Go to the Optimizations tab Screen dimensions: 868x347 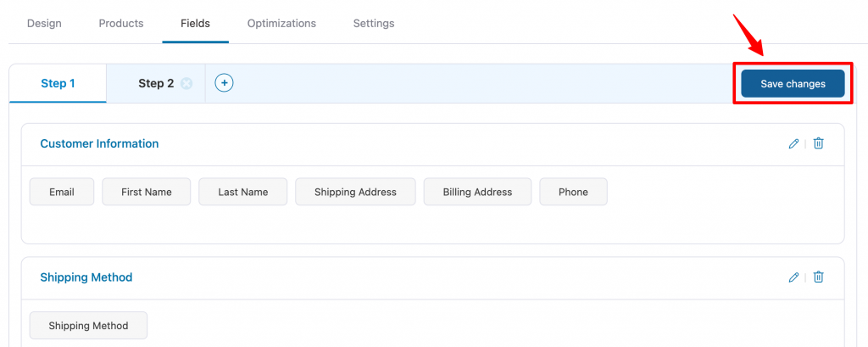[x=281, y=23]
